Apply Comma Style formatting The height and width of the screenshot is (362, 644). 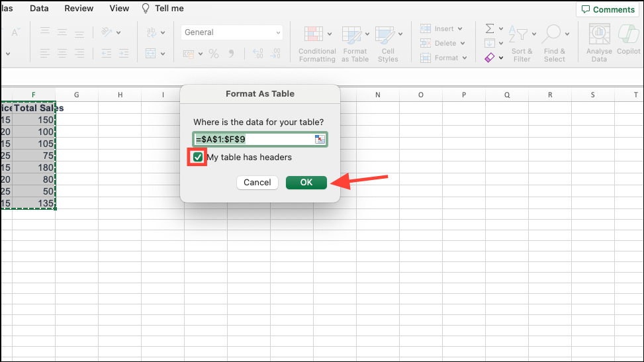pos(231,54)
